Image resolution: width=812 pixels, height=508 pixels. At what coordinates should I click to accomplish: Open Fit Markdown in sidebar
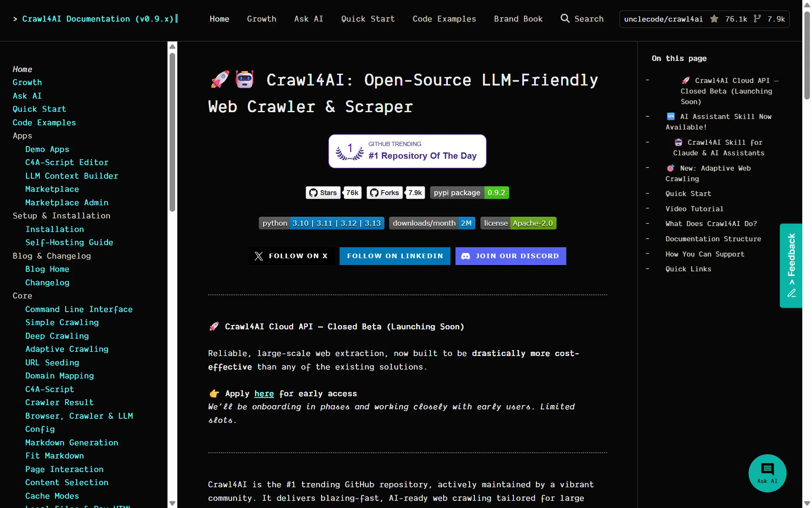[x=55, y=456]
